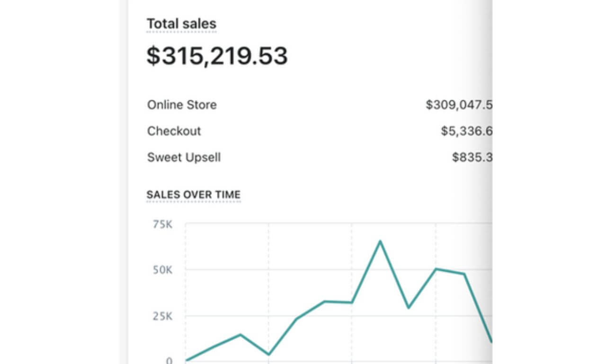
Task: Click the 0 y-axis label
Action: click(x=169, y=361)
